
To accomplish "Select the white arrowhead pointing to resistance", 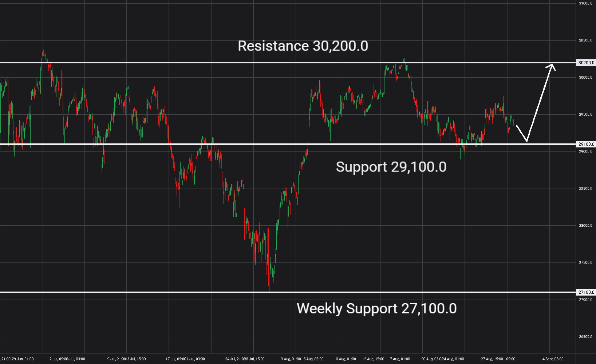I will pyautogui.click(x=551, y=66).
